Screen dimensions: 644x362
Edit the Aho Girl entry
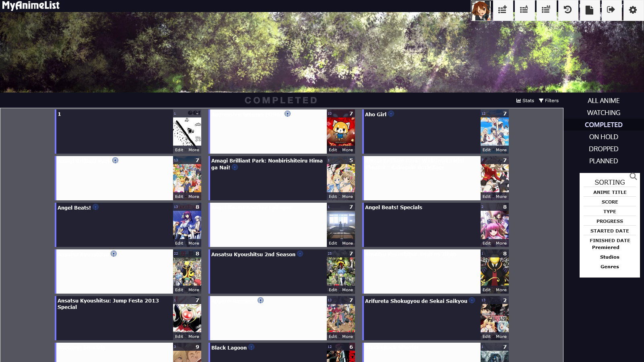tap(487, 150)
